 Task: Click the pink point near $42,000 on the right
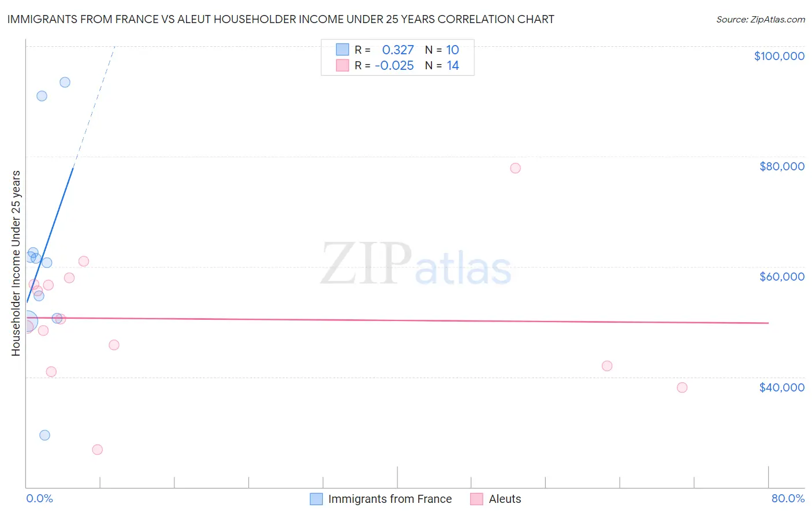coord(606,365)
